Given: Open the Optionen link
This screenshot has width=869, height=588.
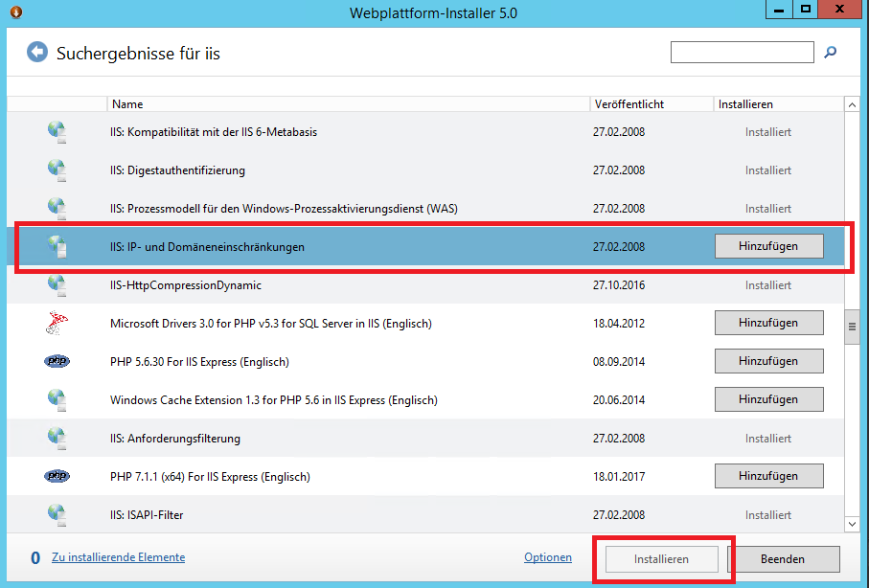Looking at the screenshot, I should [548, 556].
